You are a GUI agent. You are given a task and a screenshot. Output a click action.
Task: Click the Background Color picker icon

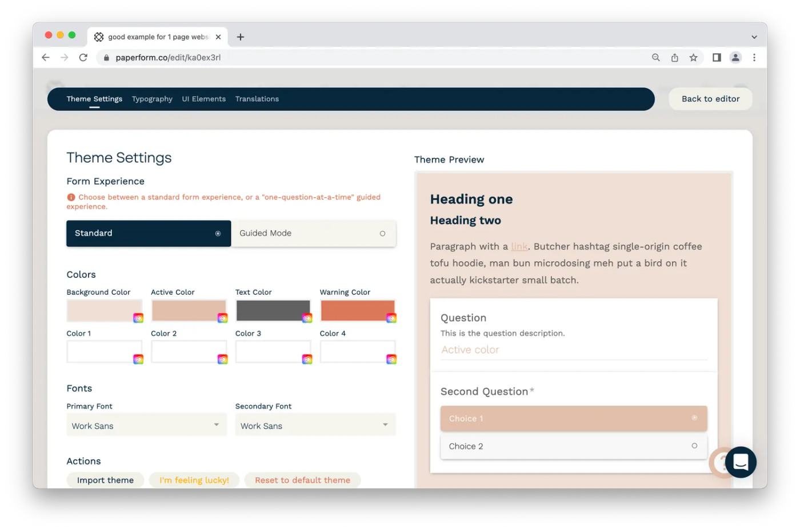click(138, 318)
